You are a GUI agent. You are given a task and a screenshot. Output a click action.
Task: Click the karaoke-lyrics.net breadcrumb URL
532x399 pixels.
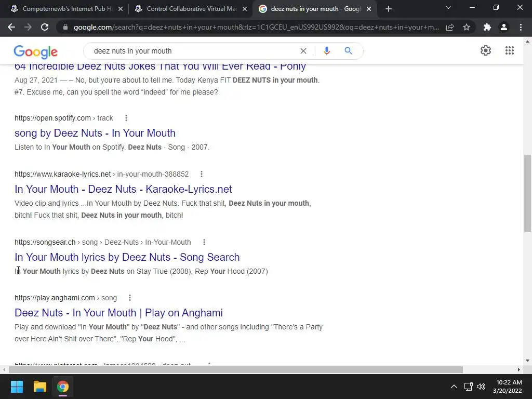[101, 174]
